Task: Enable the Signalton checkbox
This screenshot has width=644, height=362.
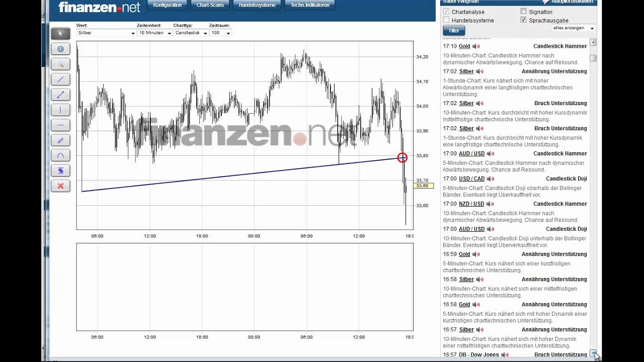Action: point(523,12)
